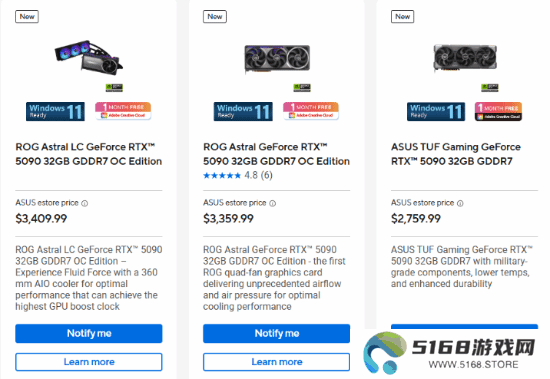Click Windows 11 Ready badge on first card
The height and width of the screenshot is (379, 550).
click(x=55, y=112)
